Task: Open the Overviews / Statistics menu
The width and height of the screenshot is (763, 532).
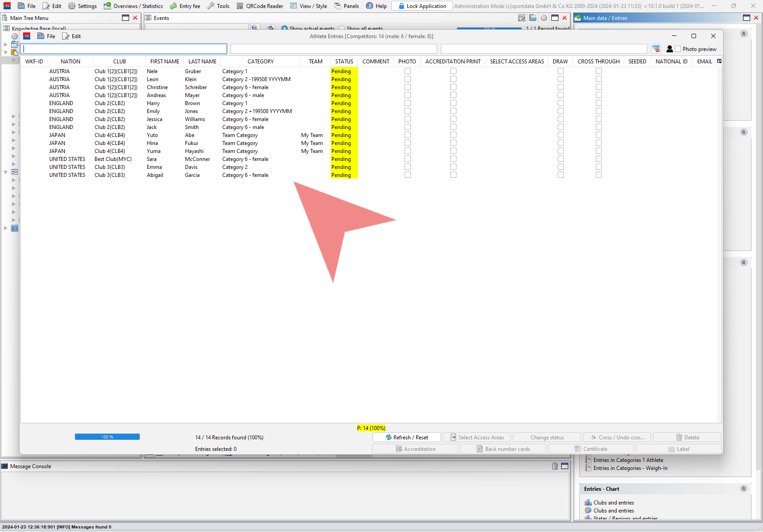Action: (134, 6)
